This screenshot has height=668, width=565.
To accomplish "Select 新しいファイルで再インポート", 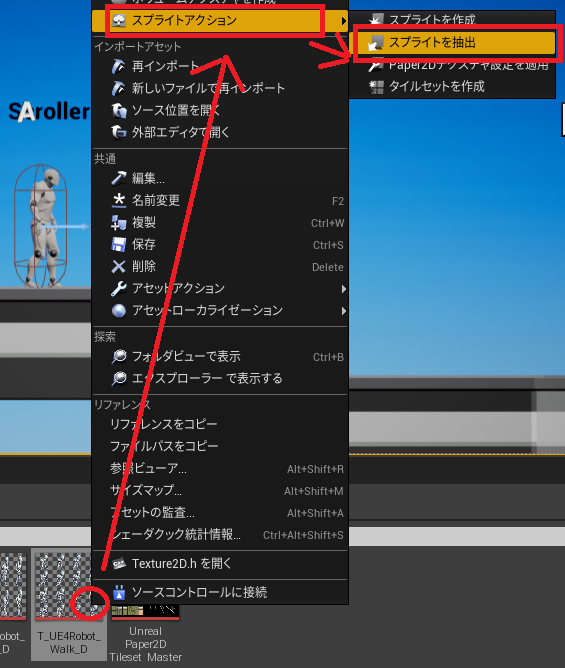I will (x=220, y=88).
